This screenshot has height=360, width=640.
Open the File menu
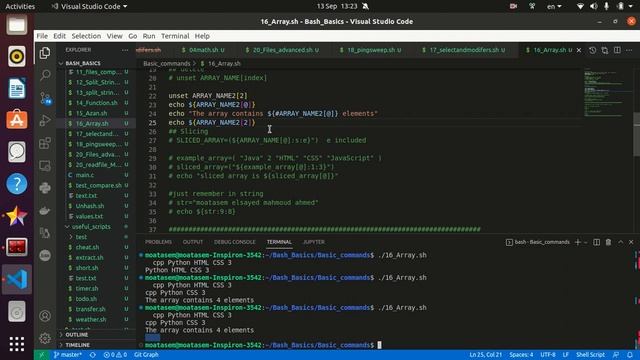[42, 36]
